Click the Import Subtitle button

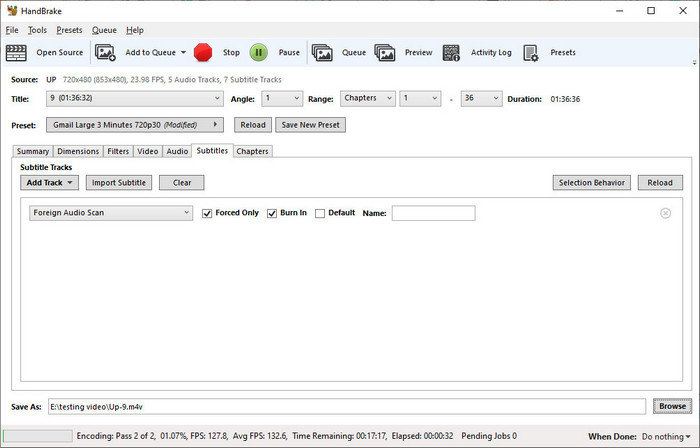click(119, 183)
